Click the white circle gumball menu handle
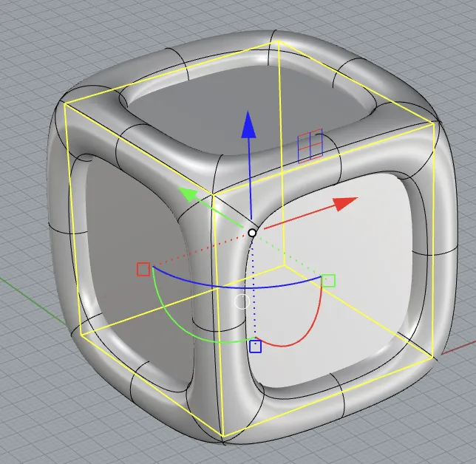Viewport: 476px width, 464px height. (242, 301)
